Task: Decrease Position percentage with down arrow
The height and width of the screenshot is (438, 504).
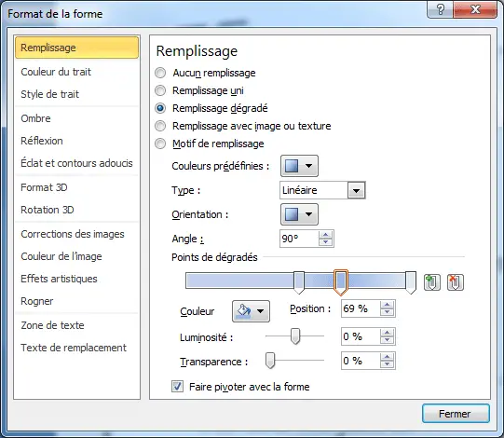Action: pyautogui.click(x=387, y=312)
